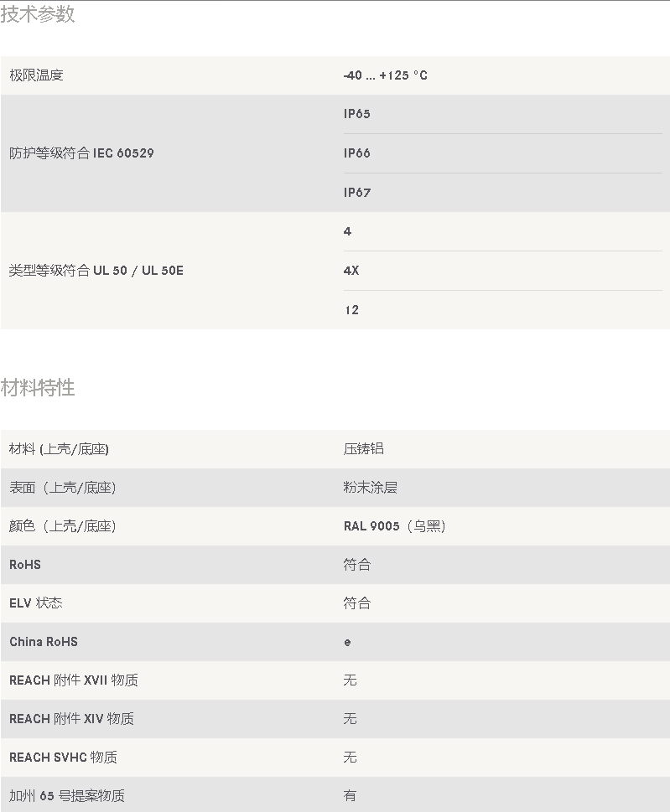670x812 pixels.
Task: Select the 压铸铝 material value
Action: 363,449
